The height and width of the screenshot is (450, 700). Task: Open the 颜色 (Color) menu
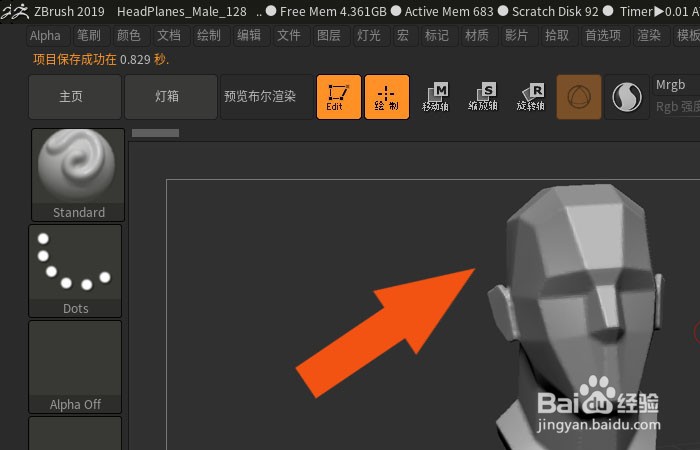click(x=129, y=36)
